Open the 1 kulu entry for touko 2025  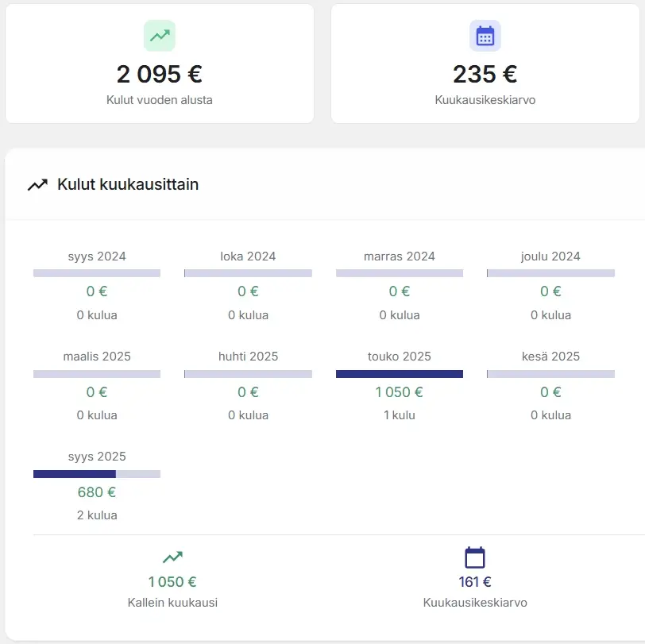(399, 415)
